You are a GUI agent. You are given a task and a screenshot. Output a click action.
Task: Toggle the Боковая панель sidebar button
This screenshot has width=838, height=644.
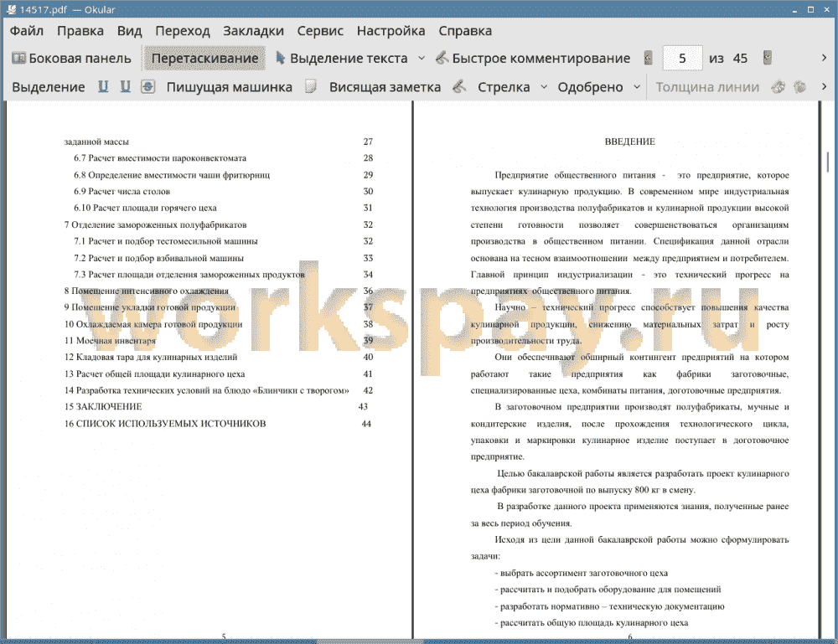71,59
